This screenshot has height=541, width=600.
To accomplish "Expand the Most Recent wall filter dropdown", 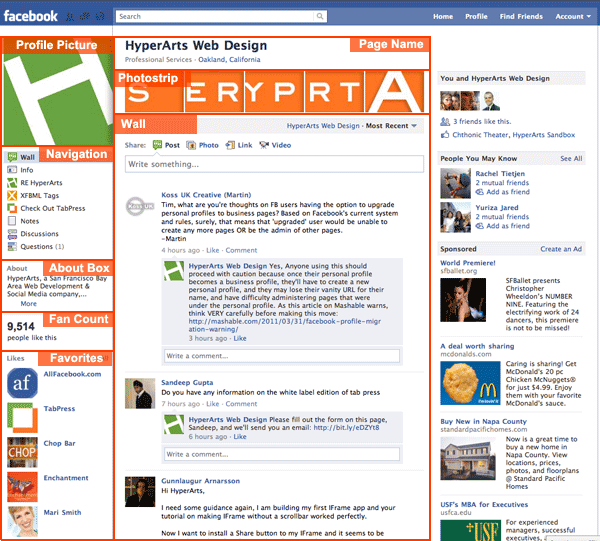I will pos(391,126).
